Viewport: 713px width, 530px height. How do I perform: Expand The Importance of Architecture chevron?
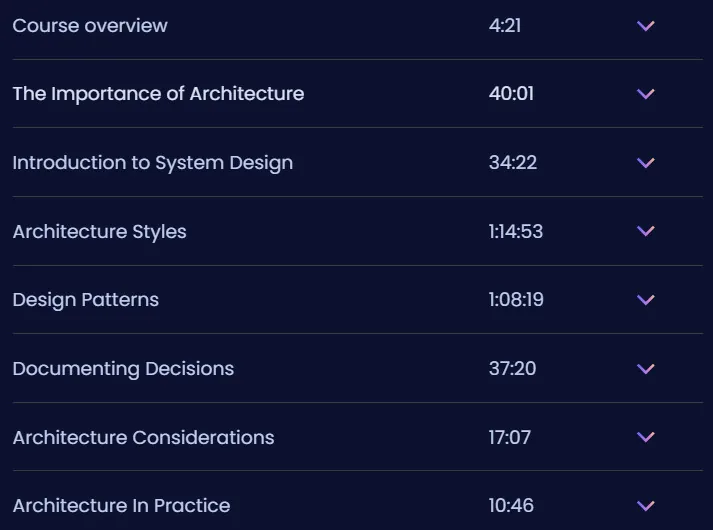(646, 94)
